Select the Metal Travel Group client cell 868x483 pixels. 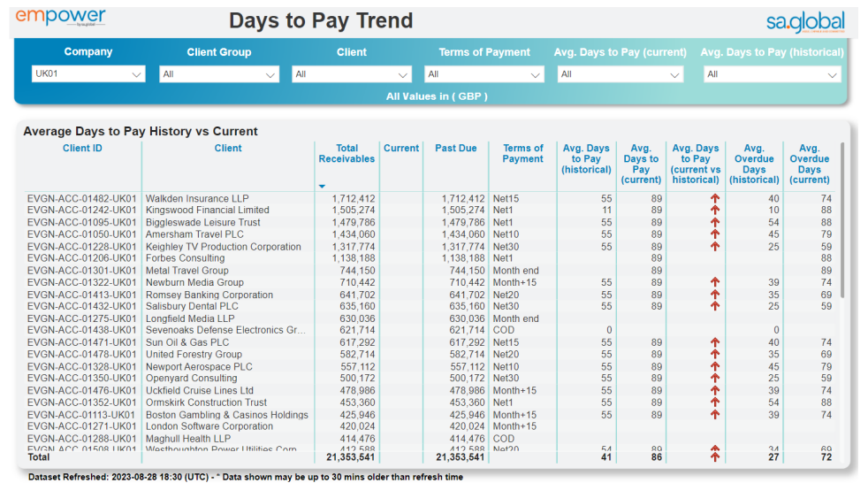click(187, 271)
